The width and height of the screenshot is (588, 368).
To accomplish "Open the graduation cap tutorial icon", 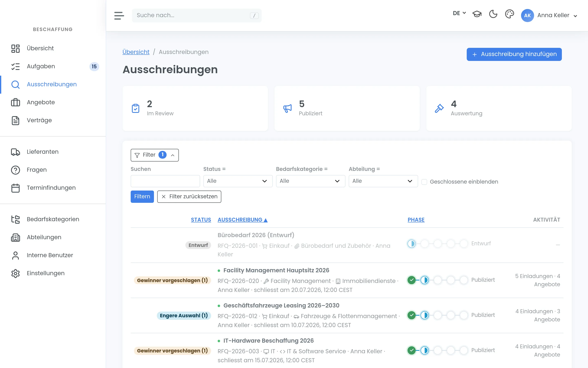I will pyautogui.click(x=477, y=14).
